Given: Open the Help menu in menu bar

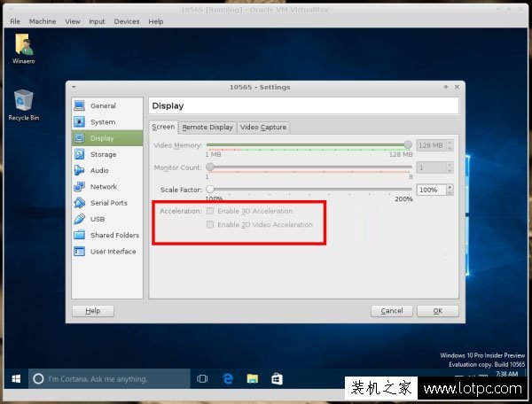Looking at the screenshot, I should (x=156, y=21).
